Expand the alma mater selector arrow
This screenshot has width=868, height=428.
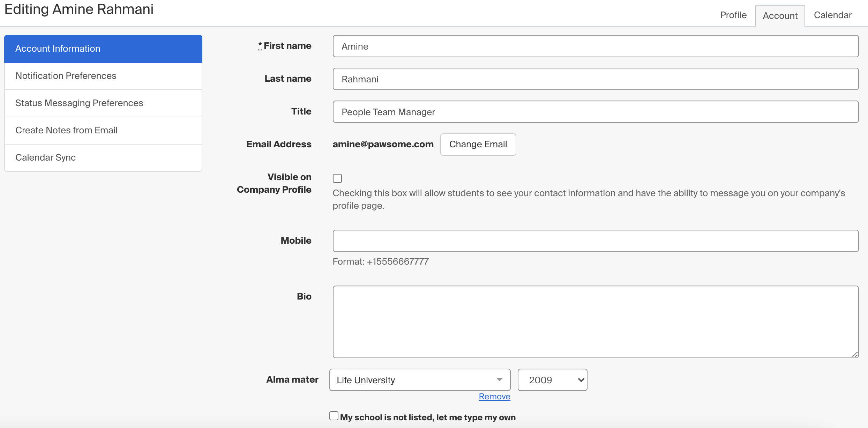click(x=500, y=380)
